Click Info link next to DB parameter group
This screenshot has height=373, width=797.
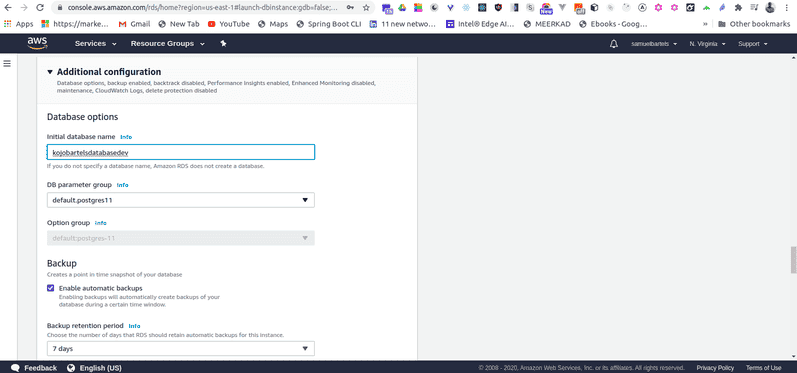122,185
